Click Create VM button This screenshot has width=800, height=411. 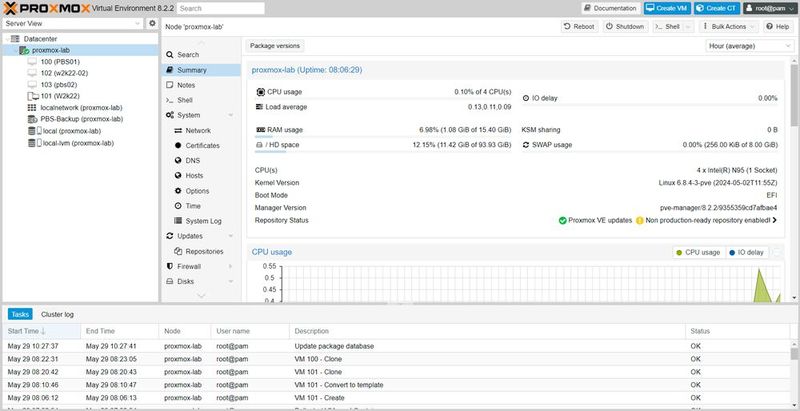click(667, 8)
